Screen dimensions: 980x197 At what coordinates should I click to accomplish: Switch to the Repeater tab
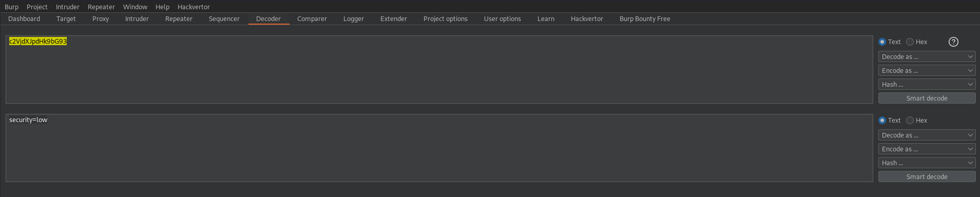pos(179,19)
